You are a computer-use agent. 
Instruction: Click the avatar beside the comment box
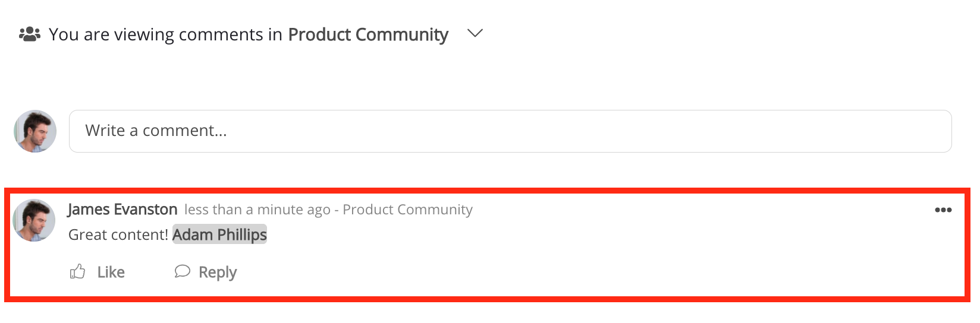[35, 131]
